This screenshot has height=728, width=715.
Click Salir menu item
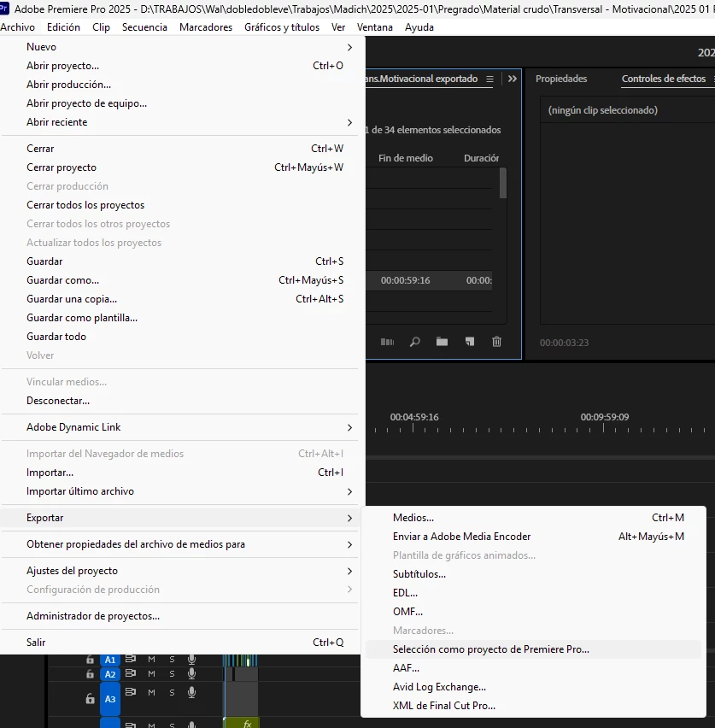coord(179,643)
